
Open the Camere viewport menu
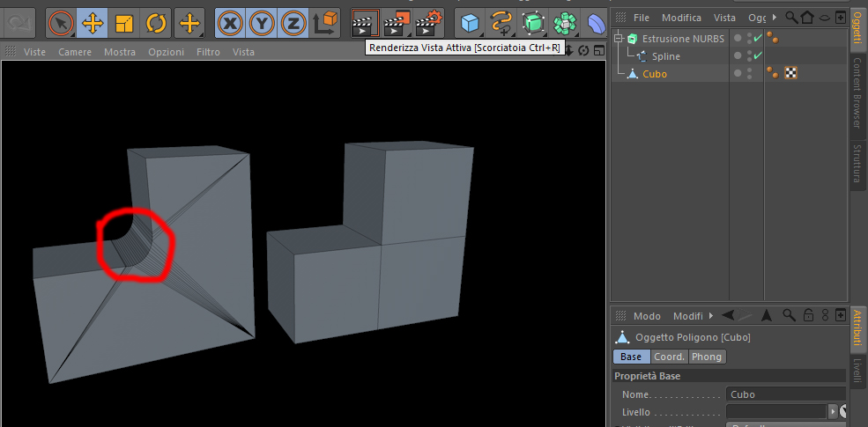[x=75, y=52]
